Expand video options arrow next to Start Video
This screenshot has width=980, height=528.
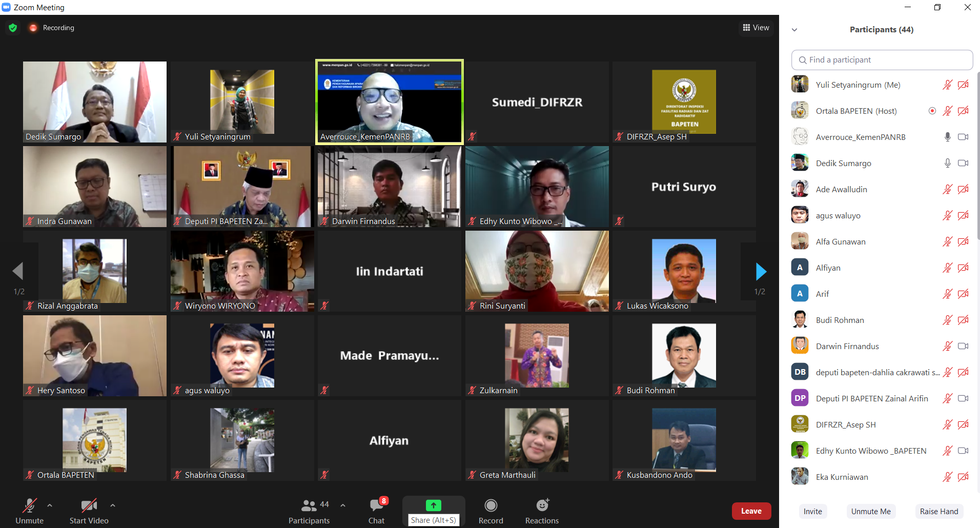(x=112, y=505)
